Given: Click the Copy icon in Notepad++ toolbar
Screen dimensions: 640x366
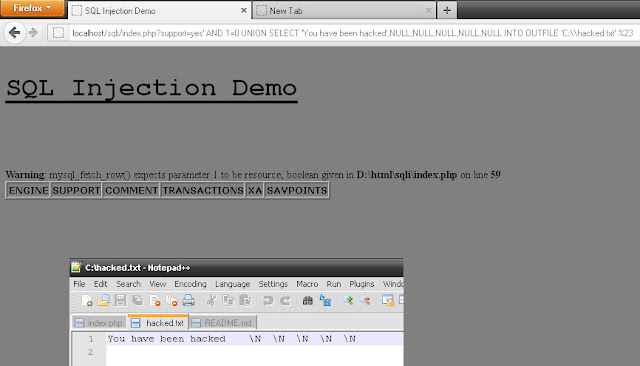Looking at the screenshot, I should [x=228, y=301].
